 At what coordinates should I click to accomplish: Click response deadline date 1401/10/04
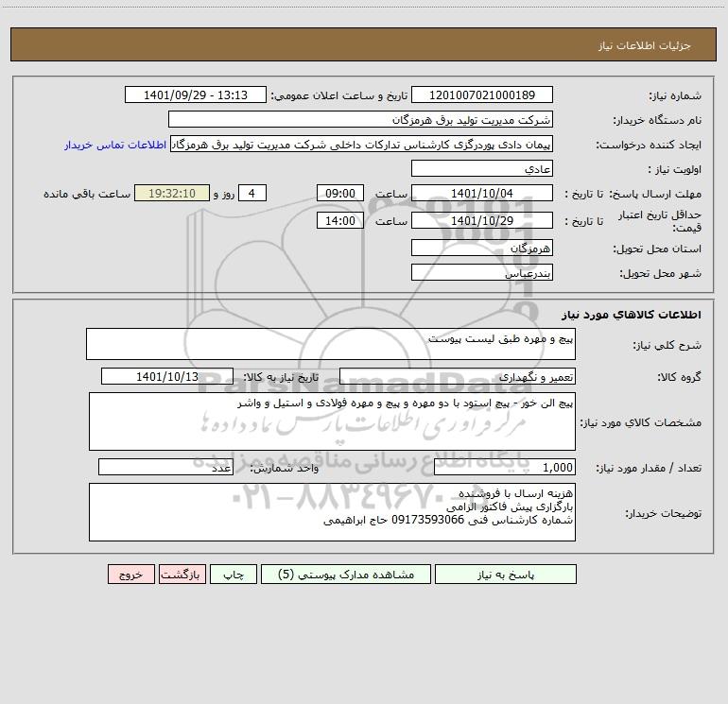[482, 193]
